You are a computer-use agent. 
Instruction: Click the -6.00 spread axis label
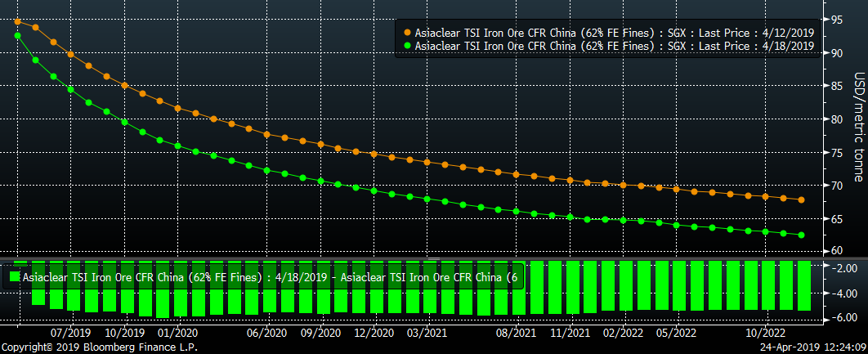point(842,318)
